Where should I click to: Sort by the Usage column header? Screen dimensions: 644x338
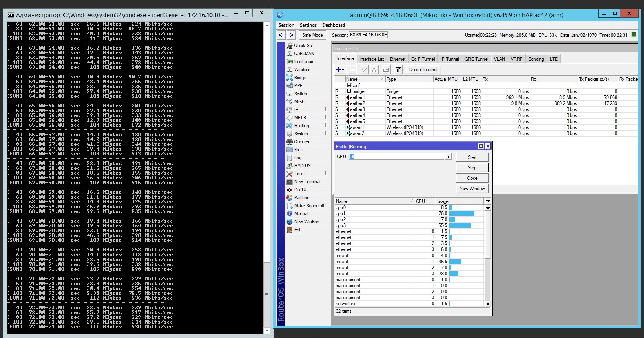[x=460, y=201]
